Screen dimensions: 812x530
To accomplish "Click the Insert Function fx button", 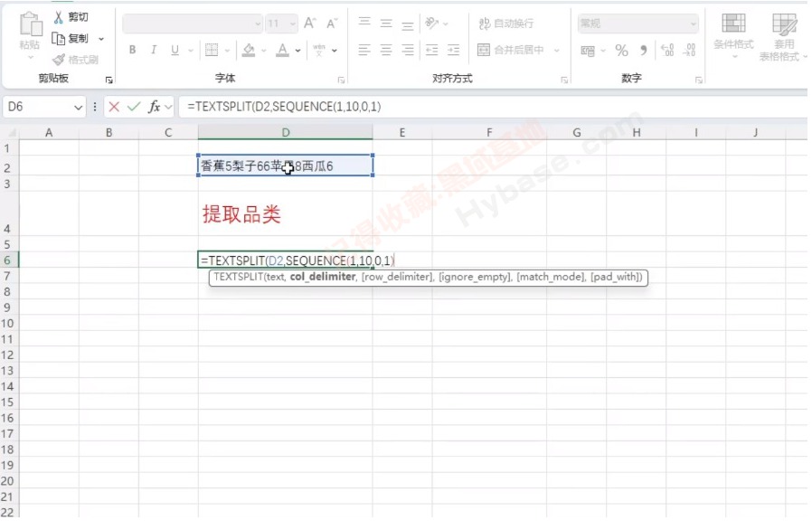I will click(154, 107).
